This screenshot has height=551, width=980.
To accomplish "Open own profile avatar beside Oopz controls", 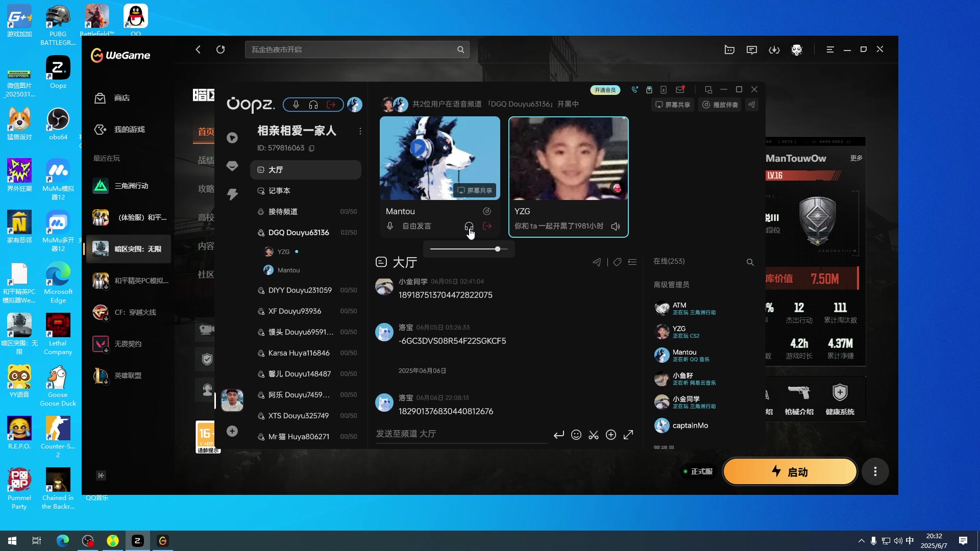I will click(355, 105).
